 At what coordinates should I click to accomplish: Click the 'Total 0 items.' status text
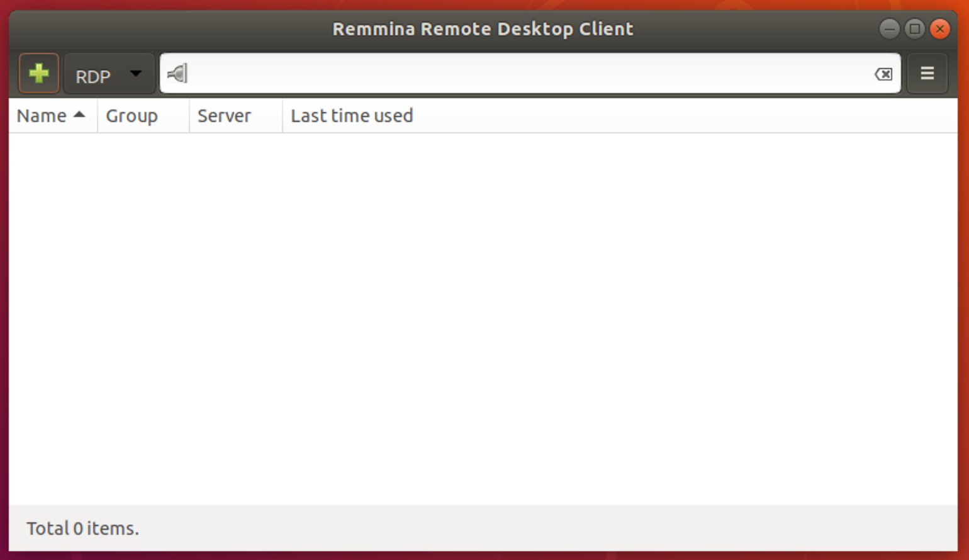[x=82, y=529]
